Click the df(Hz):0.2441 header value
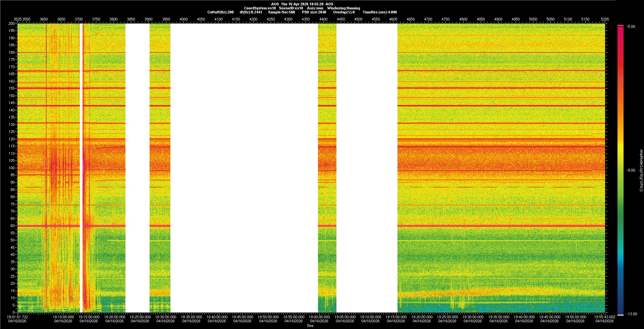Image resolution: width=644 pixels, height=329 pixels. coord(251,12)
